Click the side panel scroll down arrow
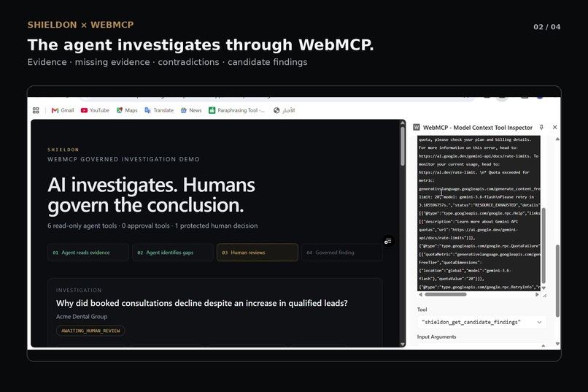The width and height of the screenshot is (588, 392). click(x=557, y=344)
